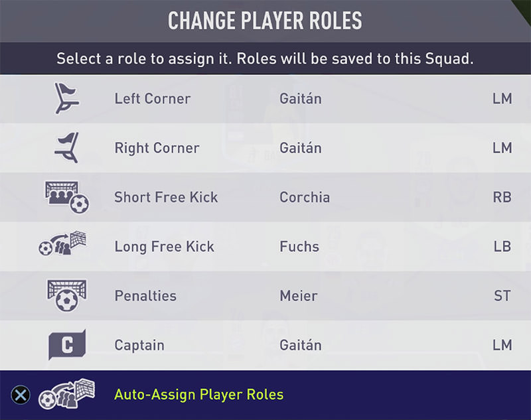This screenshot has height=420, width=531.
Task: Click Fuchs as long free kick taker
Action: tap(299, 246)
